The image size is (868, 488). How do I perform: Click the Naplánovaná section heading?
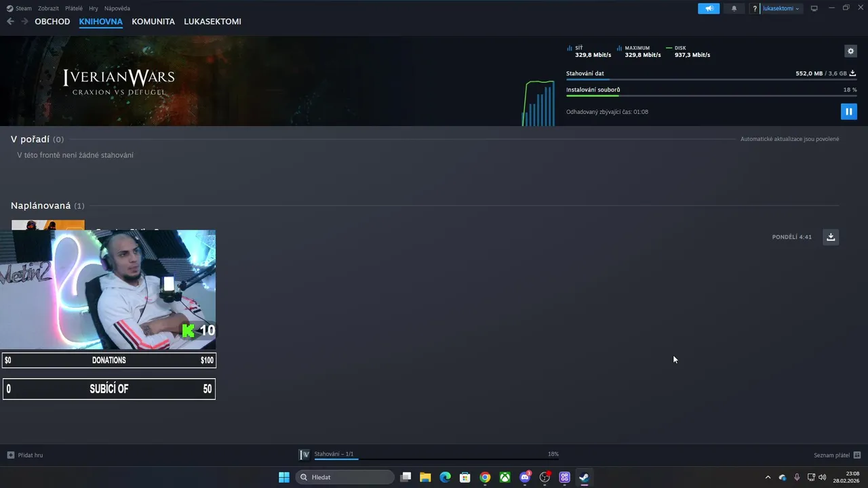click(41, 205)
